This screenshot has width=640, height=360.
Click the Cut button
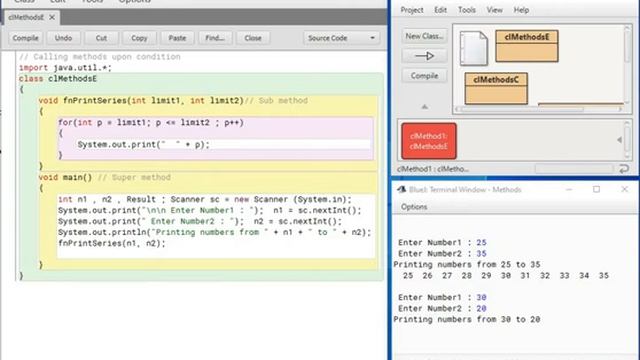pyautogui.click(x=101, y=38)
